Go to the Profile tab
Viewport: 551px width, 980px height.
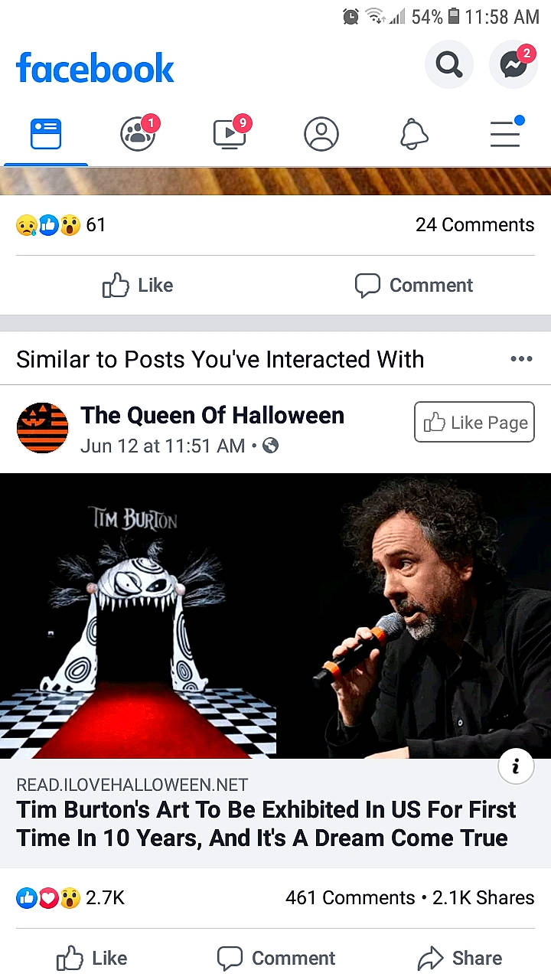(x=321, y=135)
